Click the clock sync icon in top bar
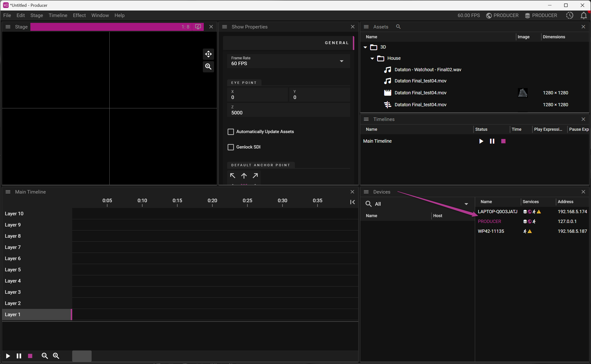 [570, 15]
